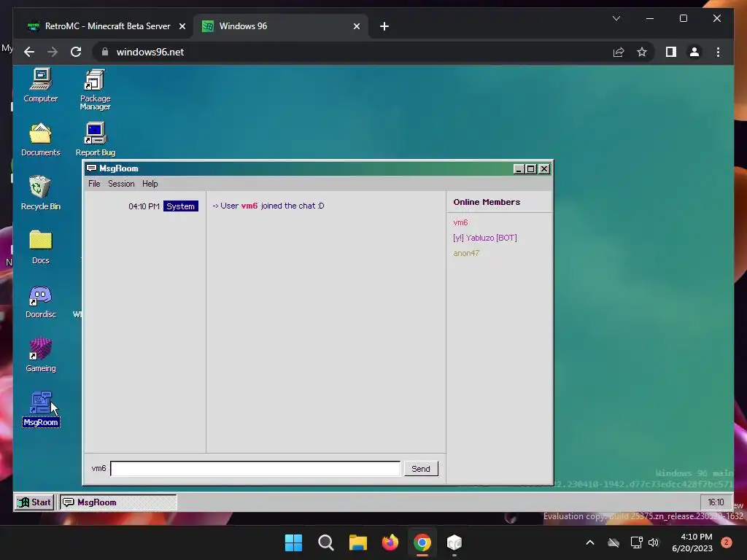Bookmark this page with star icon
Screen dimensions: 747x560
tap(642, 52)
